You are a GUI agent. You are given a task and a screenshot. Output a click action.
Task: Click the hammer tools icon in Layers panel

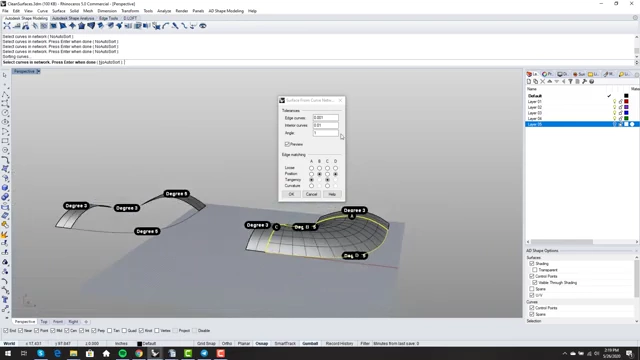click(584, 82)
